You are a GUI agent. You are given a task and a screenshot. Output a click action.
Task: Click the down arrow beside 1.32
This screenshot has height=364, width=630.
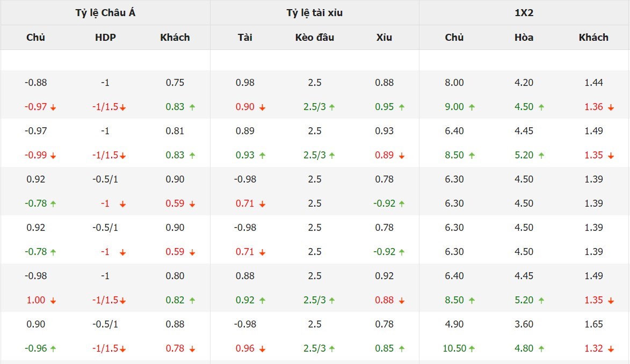(x=611, y=349)
